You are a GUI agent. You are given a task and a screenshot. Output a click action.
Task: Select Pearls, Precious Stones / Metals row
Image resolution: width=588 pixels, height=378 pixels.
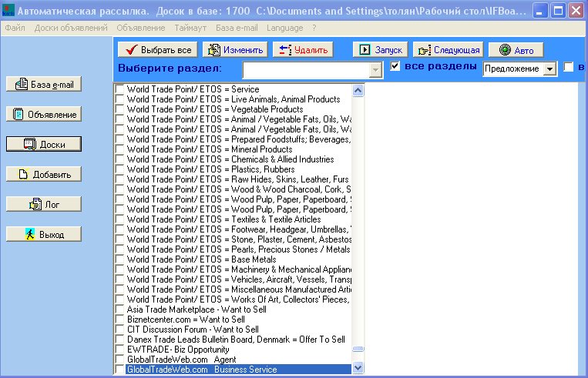coord(238,249)
